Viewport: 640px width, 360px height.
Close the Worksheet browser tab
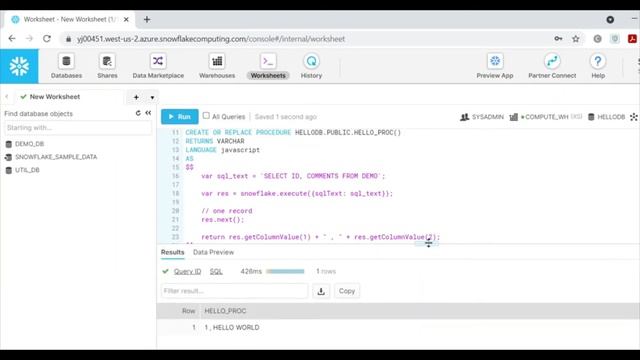tap(126, 19)
